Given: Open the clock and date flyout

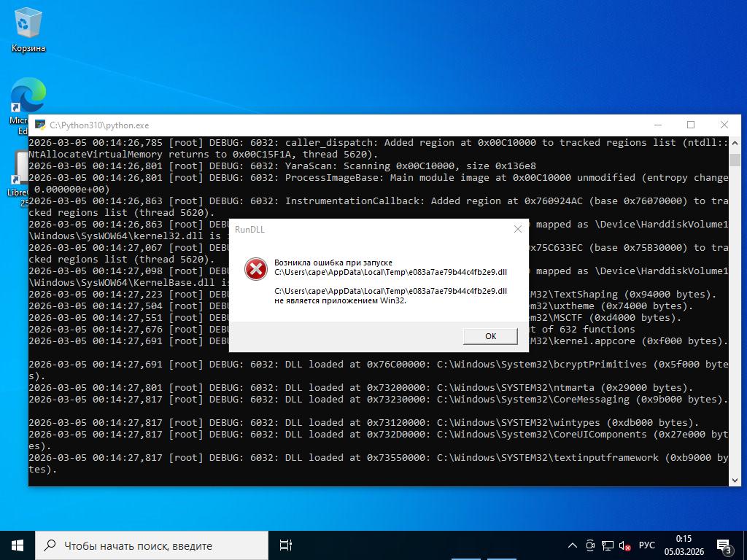Looking at the screenshot, I should point(684,545).
